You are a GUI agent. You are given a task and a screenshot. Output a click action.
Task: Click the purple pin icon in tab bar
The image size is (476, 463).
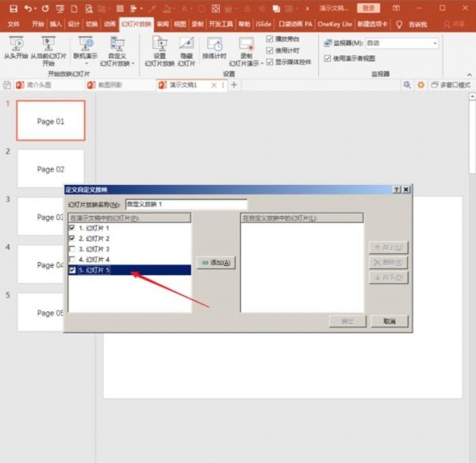(407, 85)
